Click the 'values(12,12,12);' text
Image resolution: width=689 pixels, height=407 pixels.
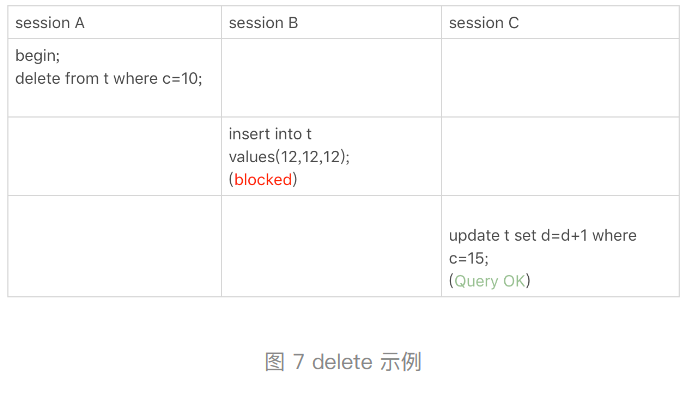289,157
